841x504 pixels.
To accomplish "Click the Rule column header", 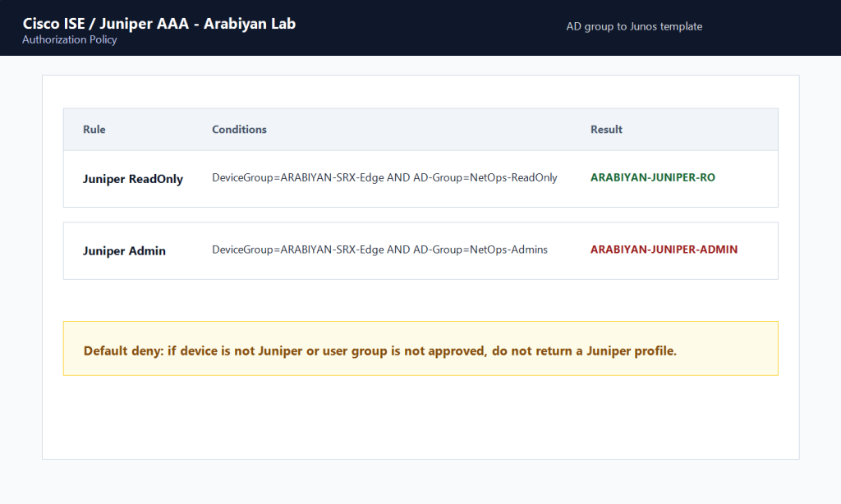I will (94, 129).
